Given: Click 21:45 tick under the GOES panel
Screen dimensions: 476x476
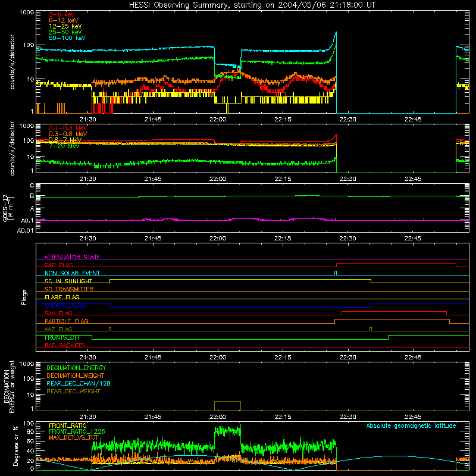Looking at the screenshot, I should [153, 239].
